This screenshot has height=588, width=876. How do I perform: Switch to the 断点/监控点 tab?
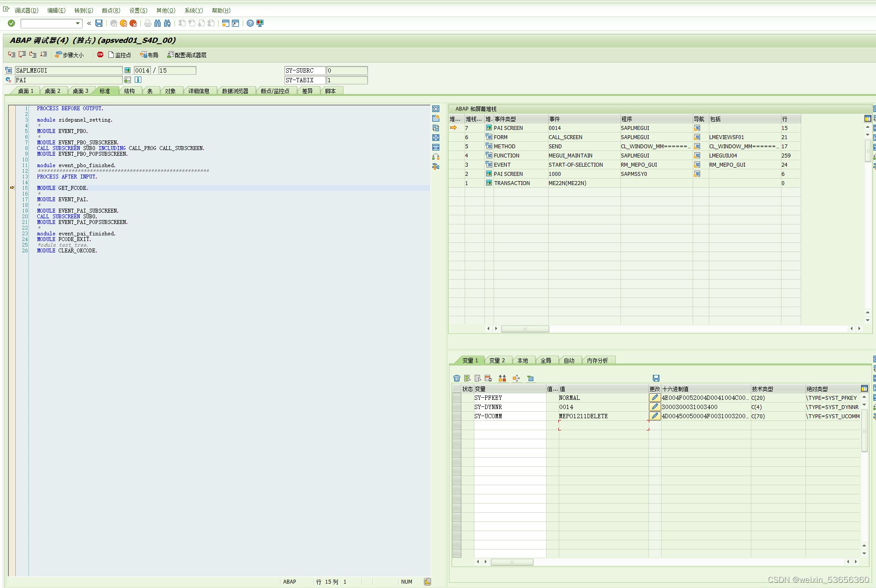(x=275, y=91)
